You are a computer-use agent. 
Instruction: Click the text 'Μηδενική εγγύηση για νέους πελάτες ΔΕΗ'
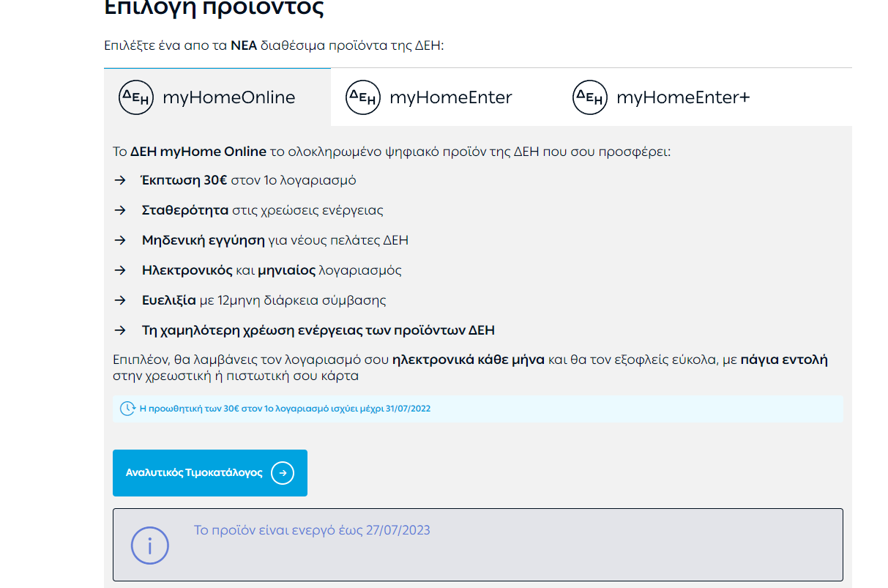click(275, 240)
